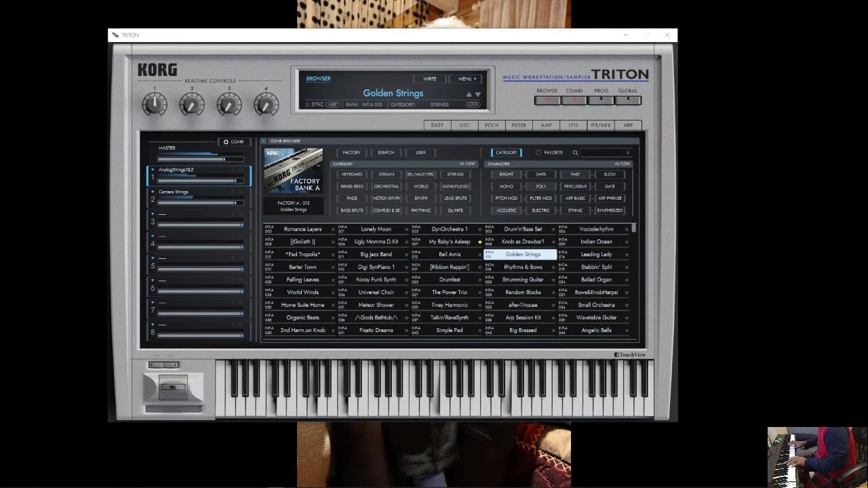
Task: Star the Golden Strings preset
Action: 553,255
